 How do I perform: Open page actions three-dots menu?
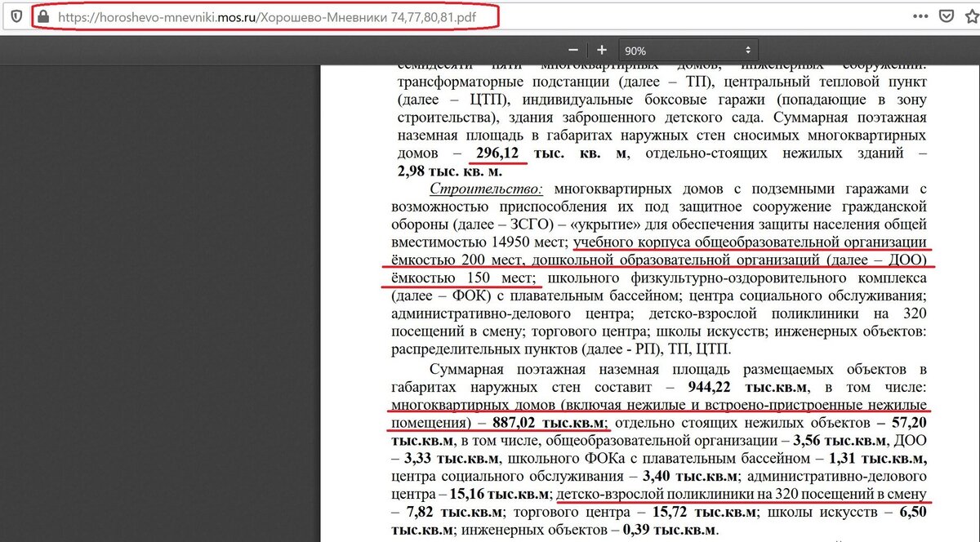(x=920, y=16)
